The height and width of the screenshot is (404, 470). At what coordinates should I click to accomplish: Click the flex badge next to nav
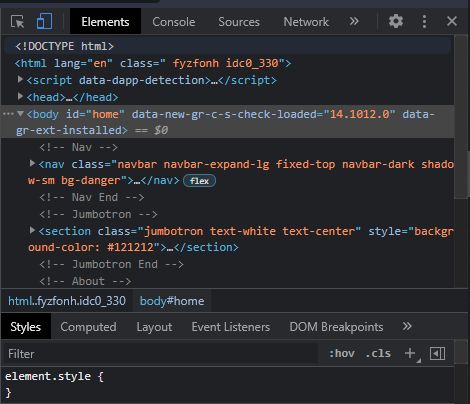pyautogui.click(x=199, y=181)
